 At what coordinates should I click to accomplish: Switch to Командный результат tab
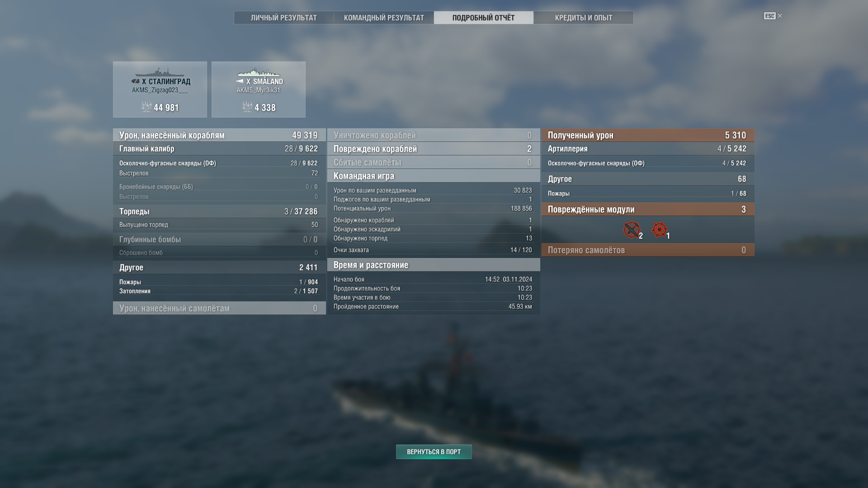pyautogui.click(x=384, y=18)
